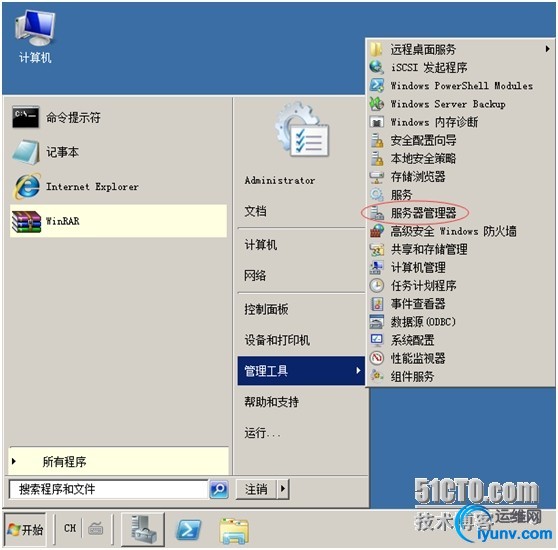Click the 任务计划程序 clock icon
Image resolution: width=558 pixels, height=550 pixels.
pyautogui.click(x=376, y=285)
